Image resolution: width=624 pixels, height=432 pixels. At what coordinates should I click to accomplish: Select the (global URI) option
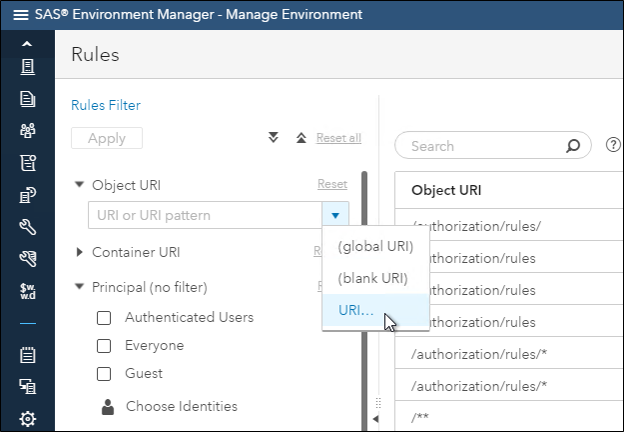[375, 246]
